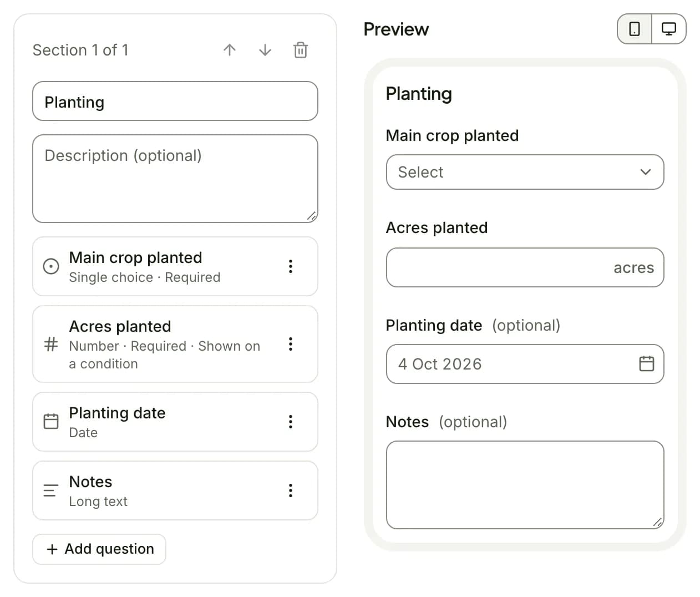
Task: Open the calendar picker in preview date field
Action: click(647, 364)
